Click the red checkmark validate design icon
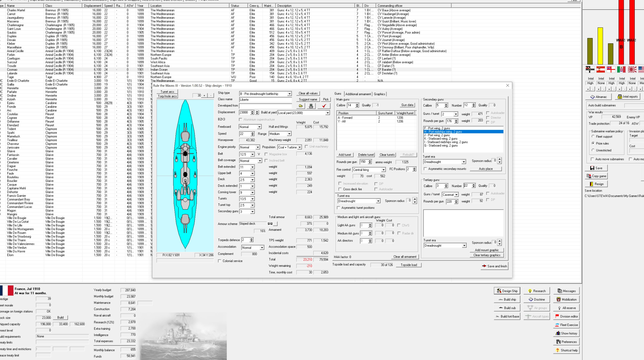Screen dimensions: 644x360 click(x=324, y=106)
